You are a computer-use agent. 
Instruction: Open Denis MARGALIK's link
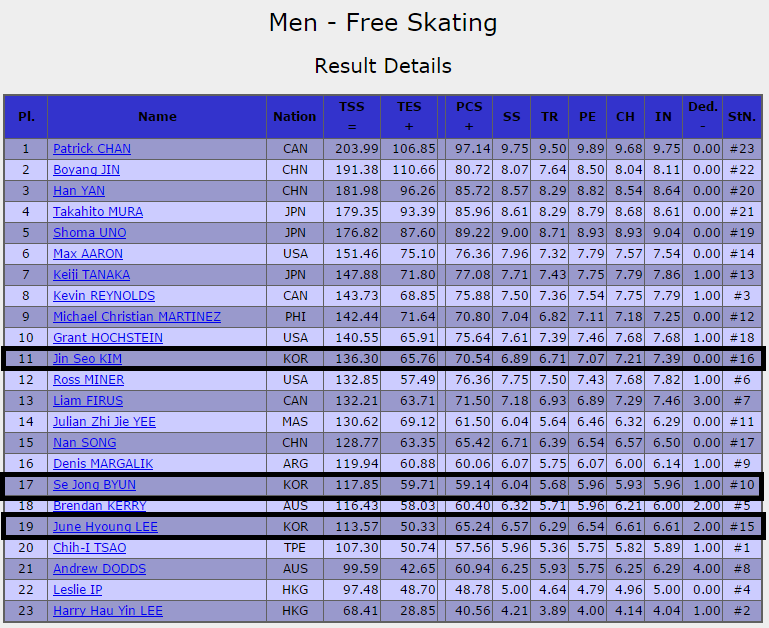(103, 464)
